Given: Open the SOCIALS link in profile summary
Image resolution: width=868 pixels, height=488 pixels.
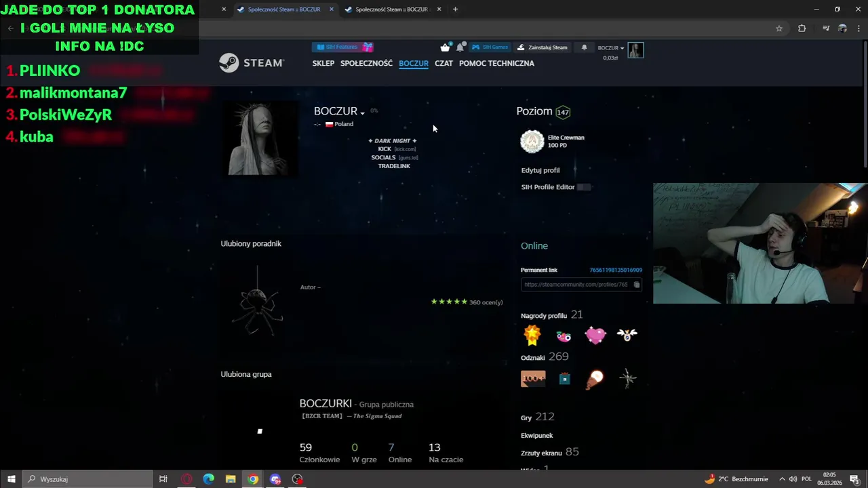Looking at the screenshot, I should [383, 157].
